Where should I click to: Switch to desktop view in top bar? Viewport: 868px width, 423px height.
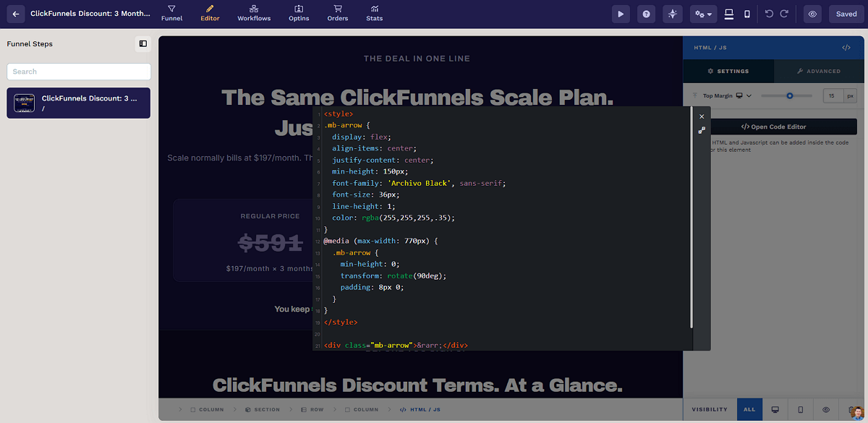(x=729, y=14)
